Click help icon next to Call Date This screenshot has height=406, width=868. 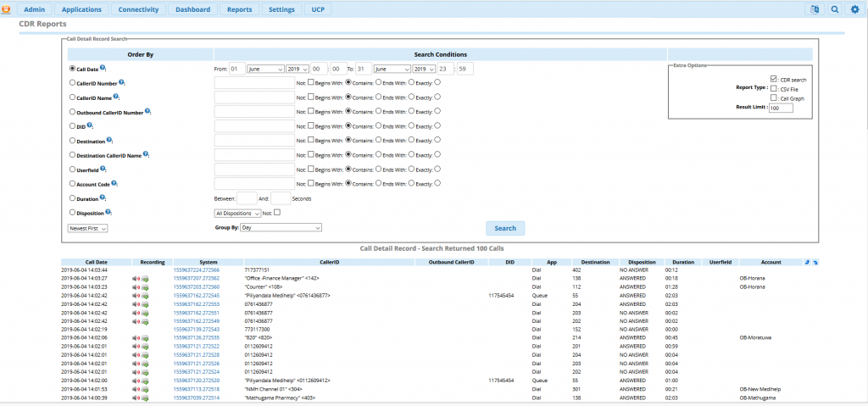coord(103,68)
